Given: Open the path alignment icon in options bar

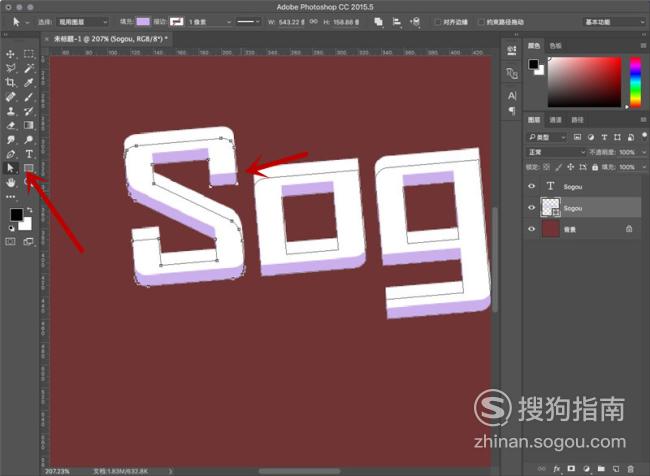Looking at the screenshot, I should tap(397, 22).
